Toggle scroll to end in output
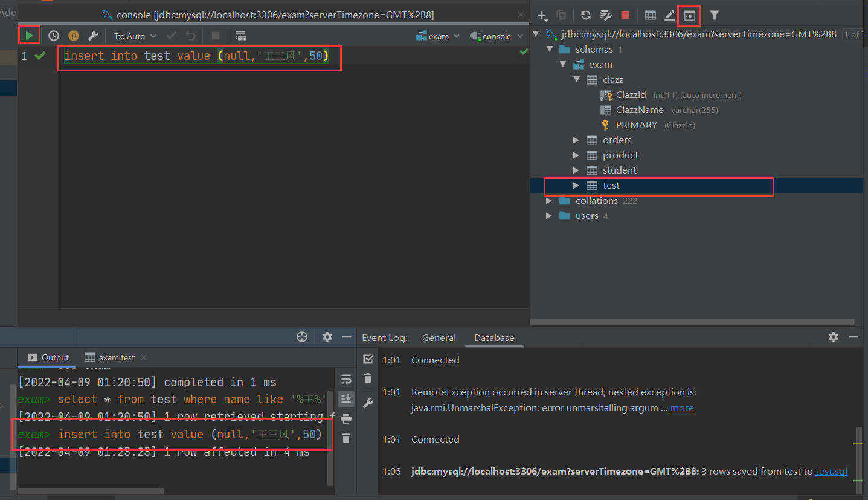Viewport: 868px width, 500px height. point(346,398)
